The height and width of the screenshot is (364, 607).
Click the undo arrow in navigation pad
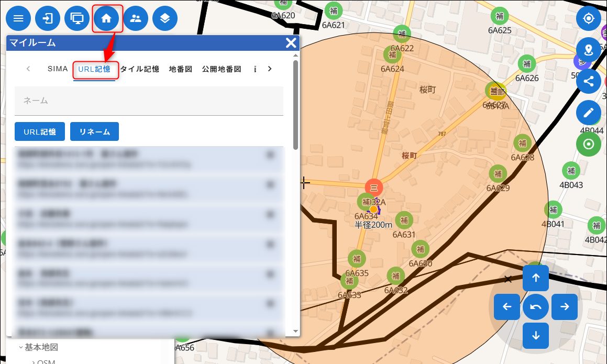(535, 307)
